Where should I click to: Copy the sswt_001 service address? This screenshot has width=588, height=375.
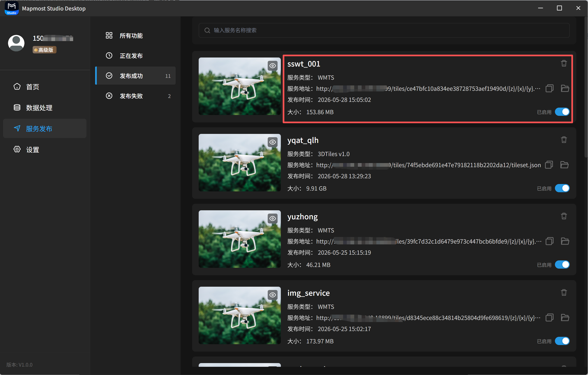(x=549, y=88)
